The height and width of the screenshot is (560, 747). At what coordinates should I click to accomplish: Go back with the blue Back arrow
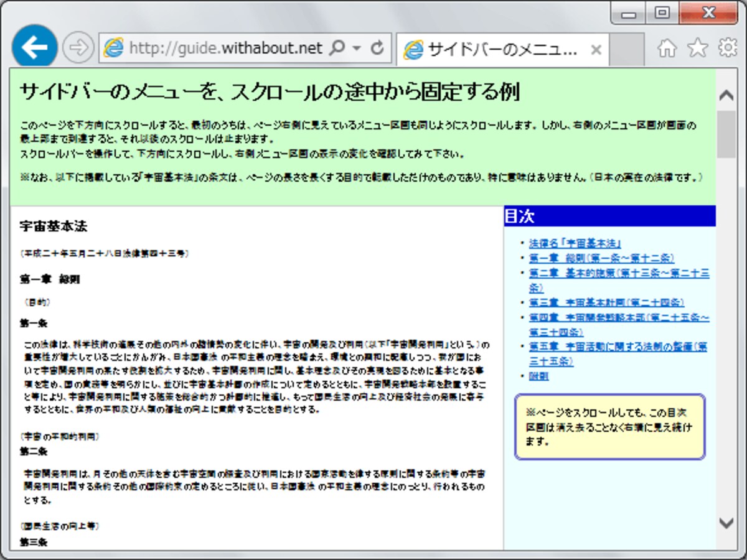34,48
